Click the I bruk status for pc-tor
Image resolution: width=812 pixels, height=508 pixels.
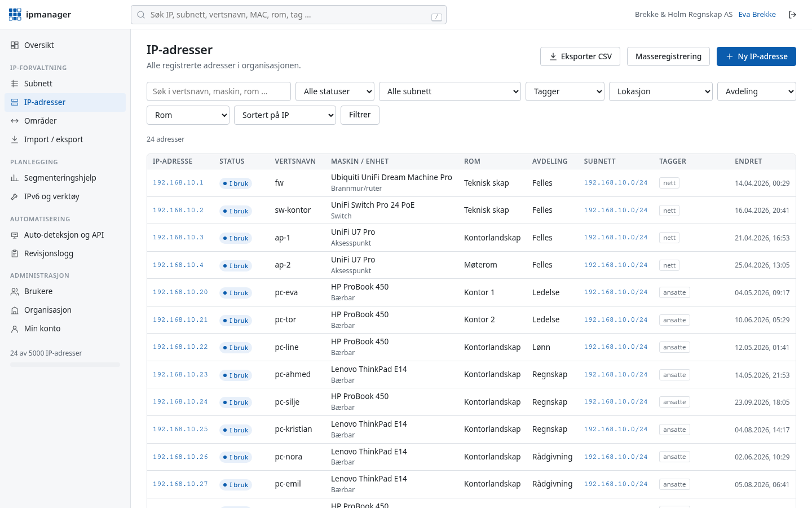click(x=236, y=321)
